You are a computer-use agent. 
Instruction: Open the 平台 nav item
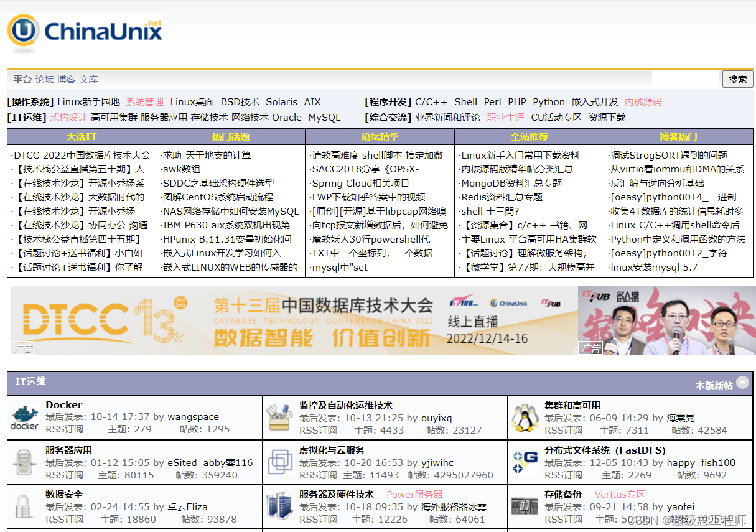click(22, 79)
